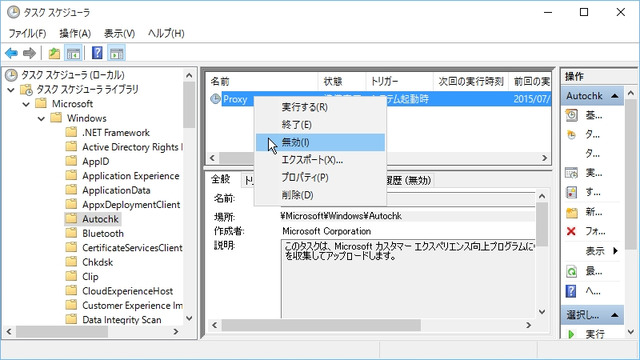Click the tree pane's scroll down arrow
Viewport: 640px width, 360px height.
click(189, 318)
